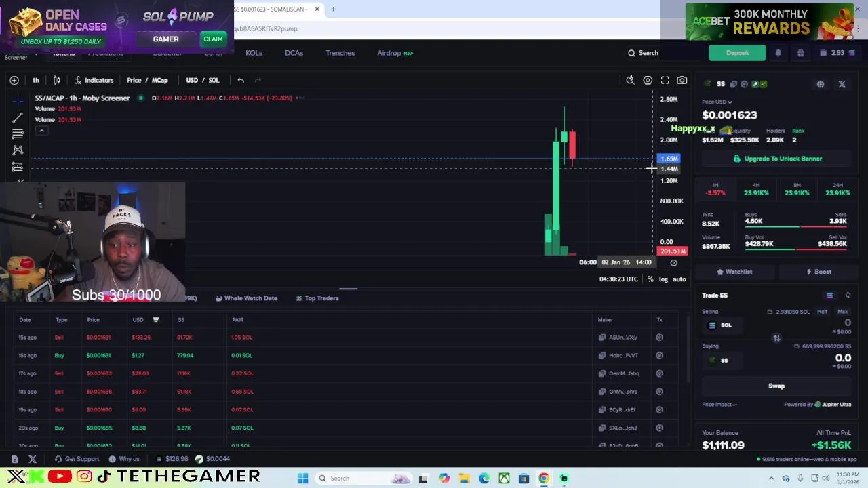868x488 pixels.
Task: Open the candlestick chart style selector
Action: point(57,80)
